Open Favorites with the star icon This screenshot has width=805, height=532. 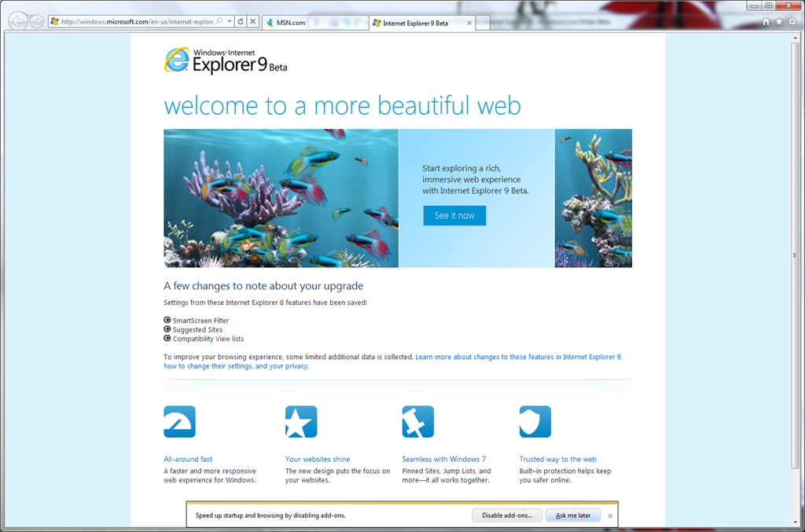779,21
